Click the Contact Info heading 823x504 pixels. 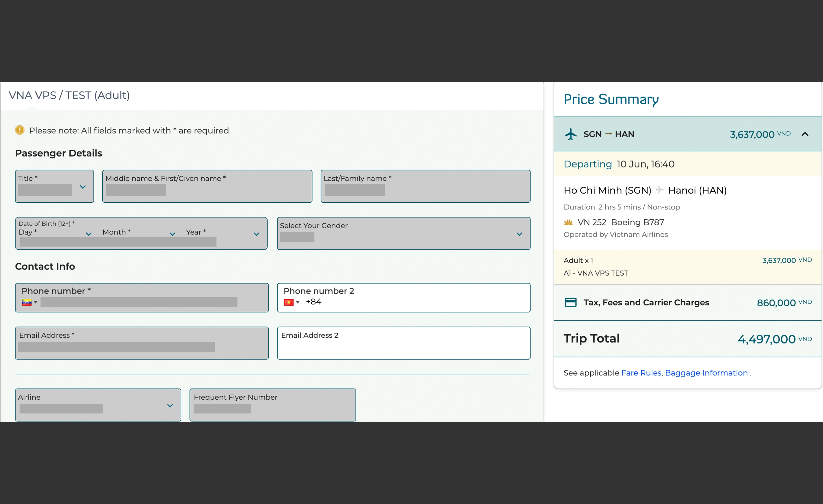coord(45,267)
